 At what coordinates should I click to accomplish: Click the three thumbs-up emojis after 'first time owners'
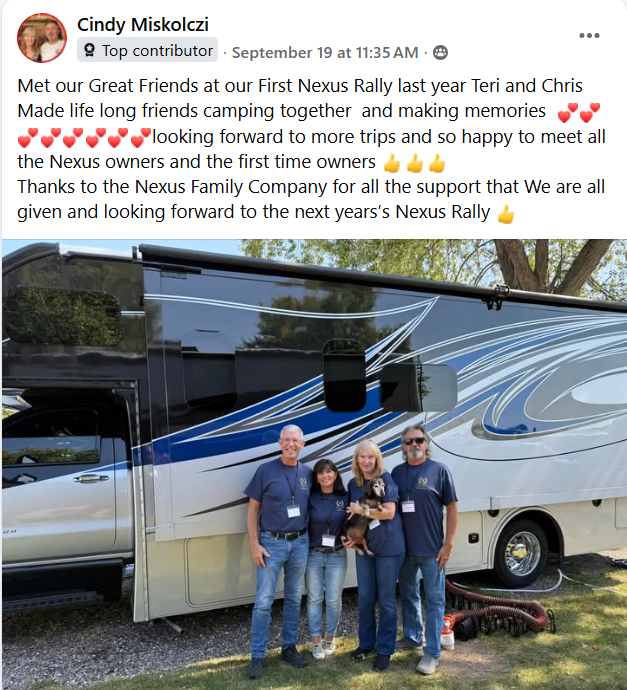(414, 163)
